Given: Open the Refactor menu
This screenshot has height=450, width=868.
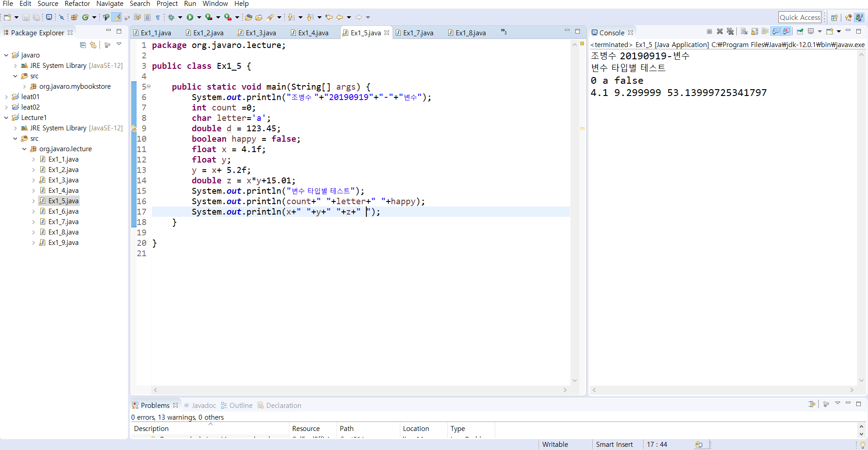Looking at the screenshot, I should pyautogui.click(x=77, y=4).
